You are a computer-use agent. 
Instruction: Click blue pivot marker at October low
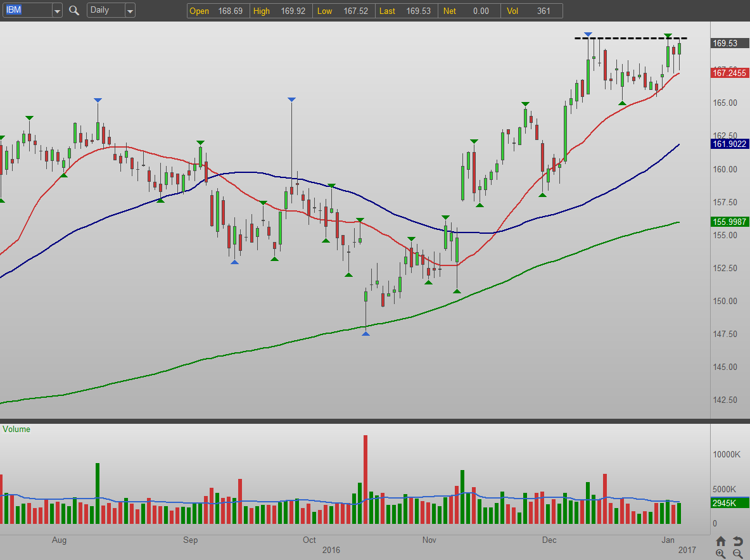tap(365, 333)
